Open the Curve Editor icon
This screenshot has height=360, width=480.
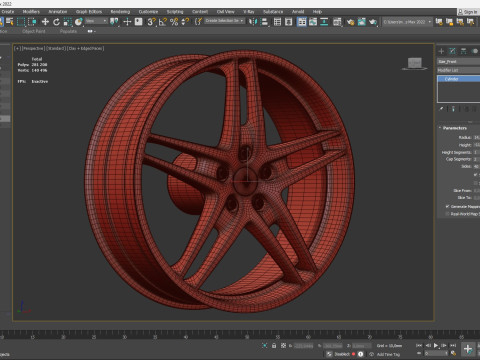pos(313,22)
